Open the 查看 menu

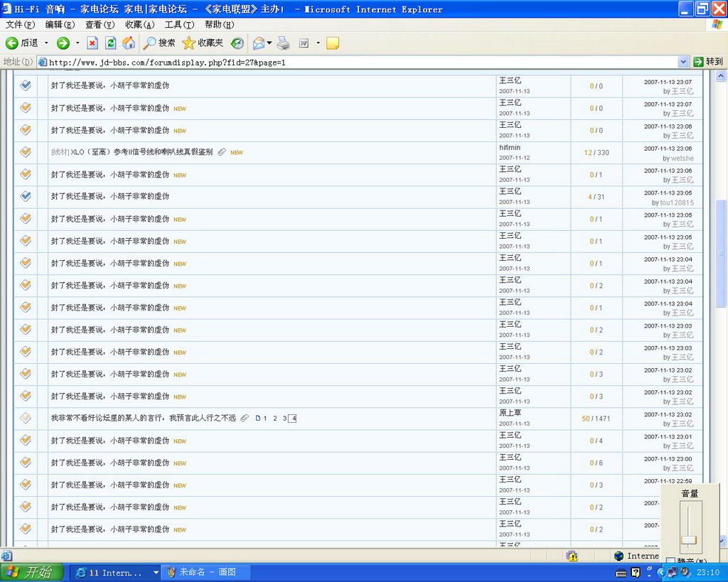click(x=100, y=25)
